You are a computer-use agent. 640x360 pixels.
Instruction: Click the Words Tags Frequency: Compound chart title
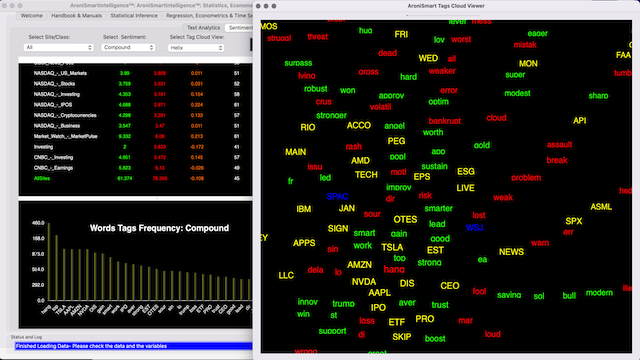[x=159, y=228]
